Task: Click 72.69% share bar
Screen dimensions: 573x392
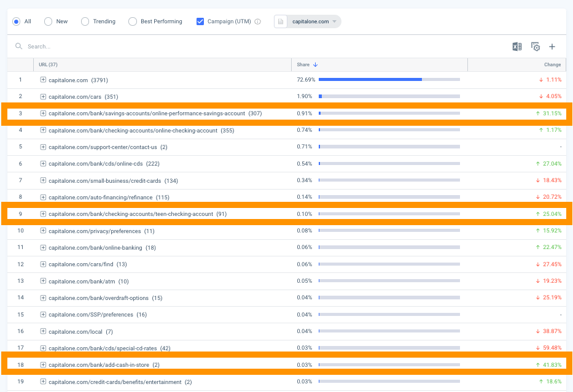Action: (389, 79)
